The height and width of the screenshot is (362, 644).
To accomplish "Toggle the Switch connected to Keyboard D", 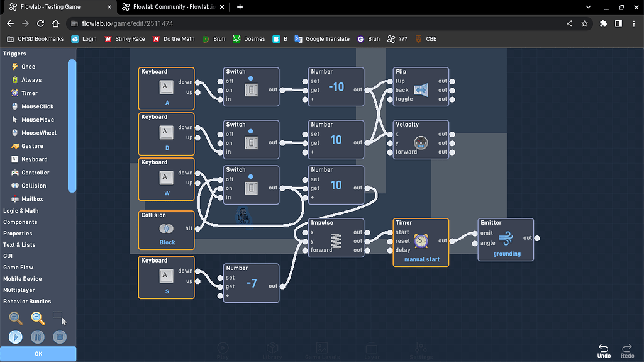I will [251, 143].
